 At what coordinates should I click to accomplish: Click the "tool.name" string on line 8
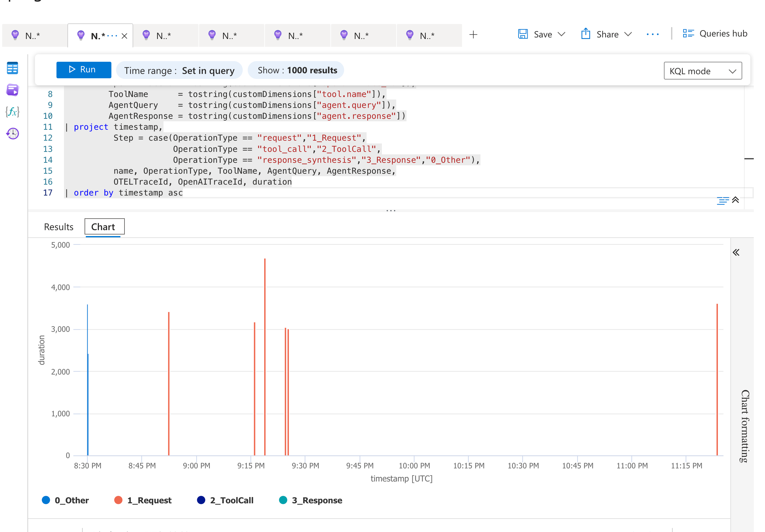pos(344,94)
